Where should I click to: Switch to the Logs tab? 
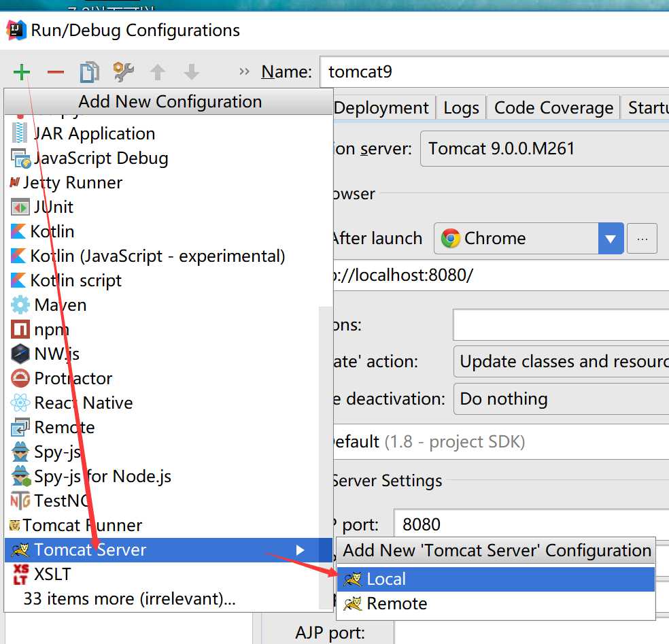pos(461,107)
